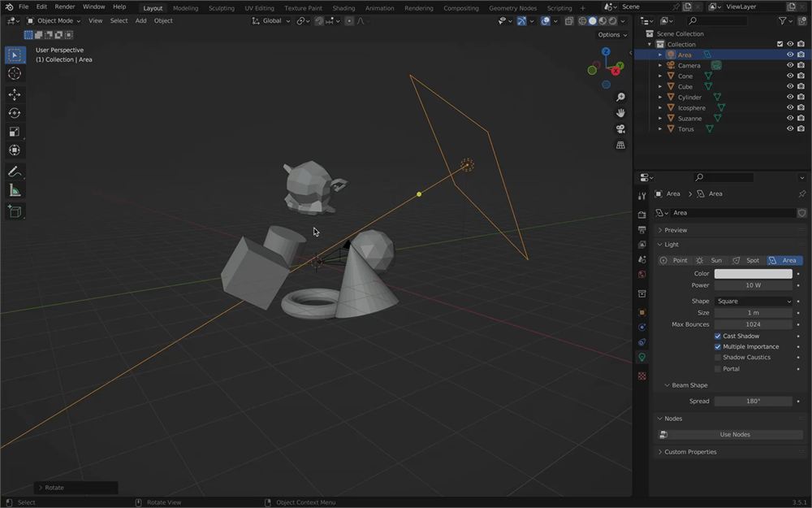Toggle X-ray mode icon
This screenshot has height=508, width=812.
(569, 21)
